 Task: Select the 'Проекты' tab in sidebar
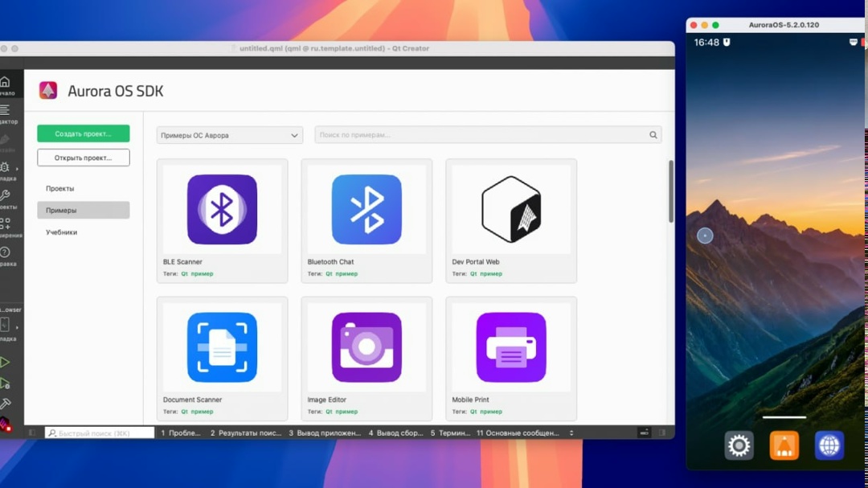[60, 188]
